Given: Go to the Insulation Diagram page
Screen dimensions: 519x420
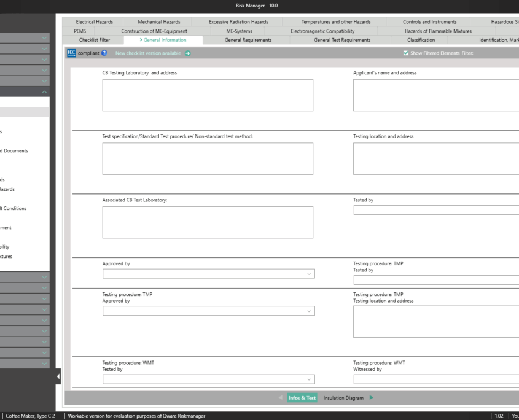Looking at the screenshot, I should coord(343,398).
